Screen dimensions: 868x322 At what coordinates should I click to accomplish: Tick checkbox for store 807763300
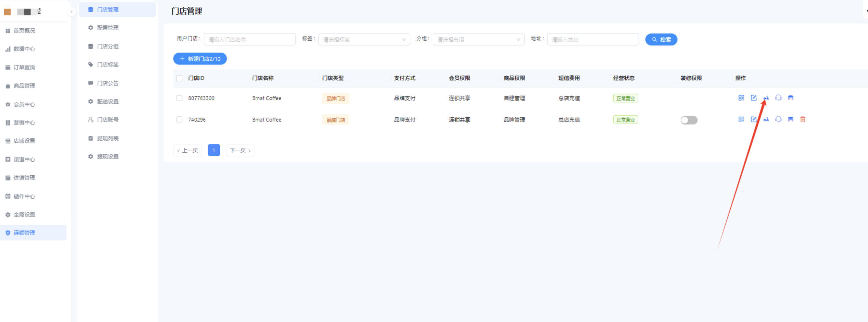tap(179, 98)
